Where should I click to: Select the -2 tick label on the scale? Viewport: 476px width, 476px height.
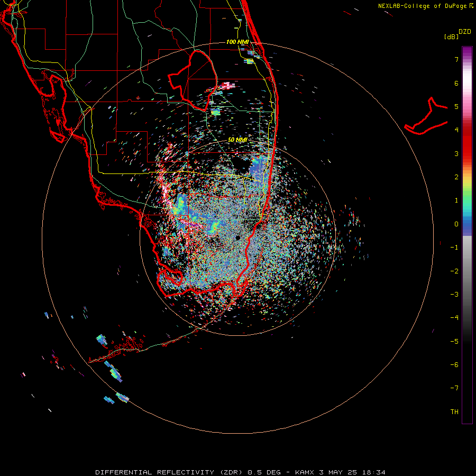454,271
